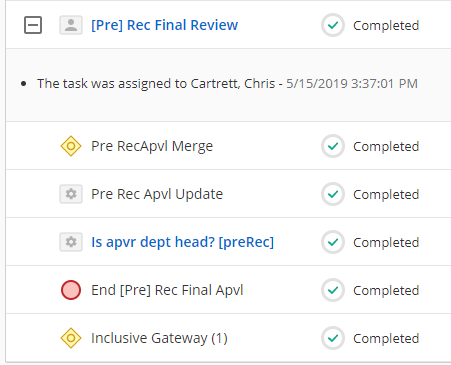Select the Inclusive Gateway (1) row label
Image resolution: width=451 pixels, height=365 pixels.
click(159, 338)
